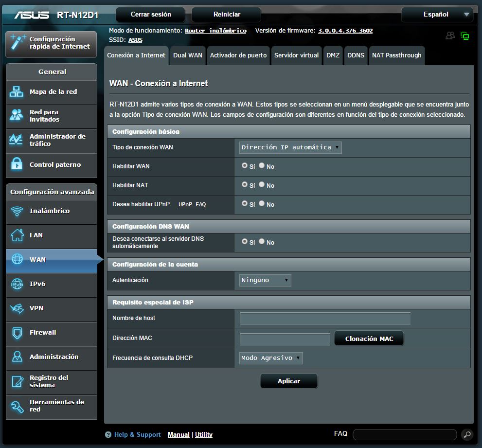This screenshot has width=482, height=448.
Task: Expand the Autenticación dropdown
Action: point(265,280)
